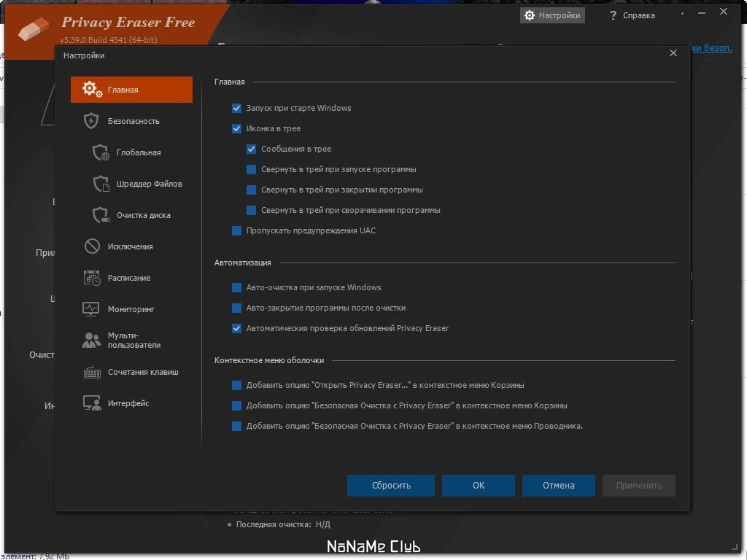Minimize the Privacy Eraser main window

(701, 13)
